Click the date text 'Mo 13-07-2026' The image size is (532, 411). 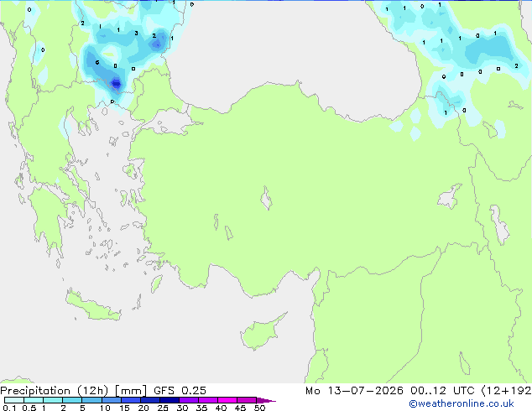coord(354,391)
